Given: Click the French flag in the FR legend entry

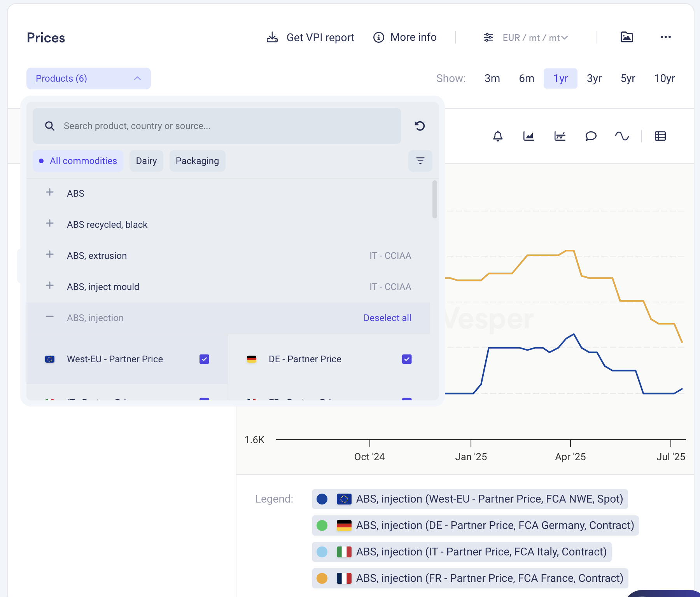Looking at the screenshot, I should tap(344, 578).
